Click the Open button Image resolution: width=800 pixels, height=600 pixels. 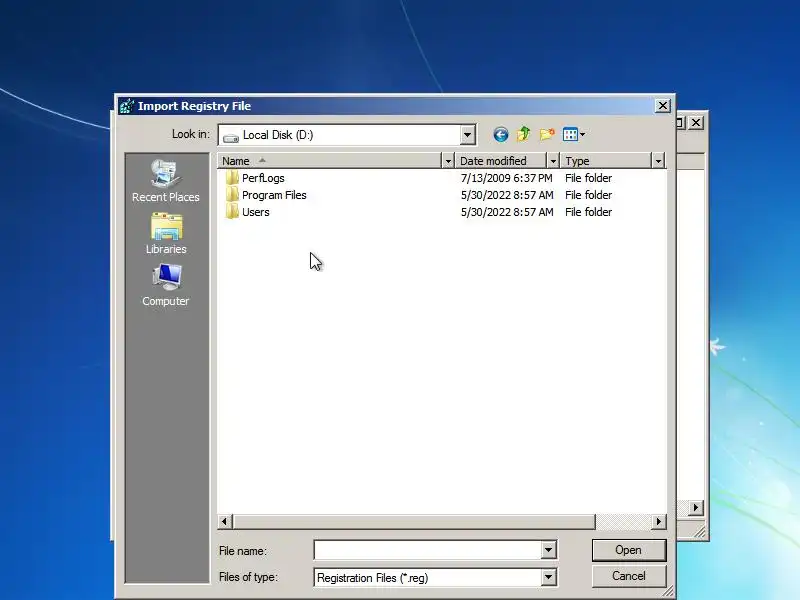tap(629, 550)
